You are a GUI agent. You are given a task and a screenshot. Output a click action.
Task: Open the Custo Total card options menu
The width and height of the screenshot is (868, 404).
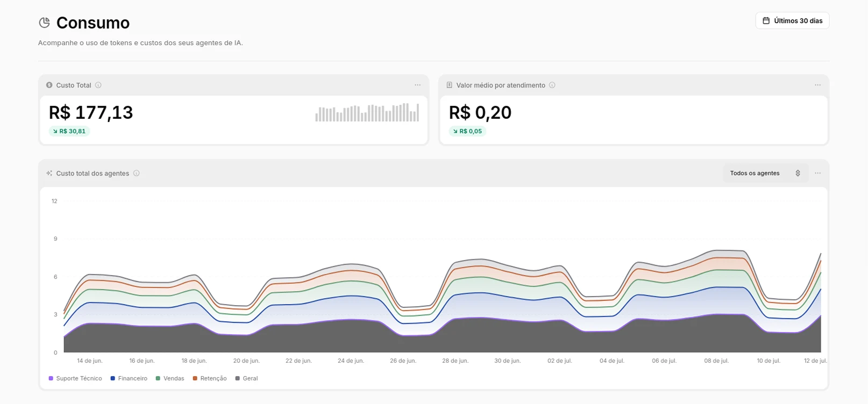[417, 85]
